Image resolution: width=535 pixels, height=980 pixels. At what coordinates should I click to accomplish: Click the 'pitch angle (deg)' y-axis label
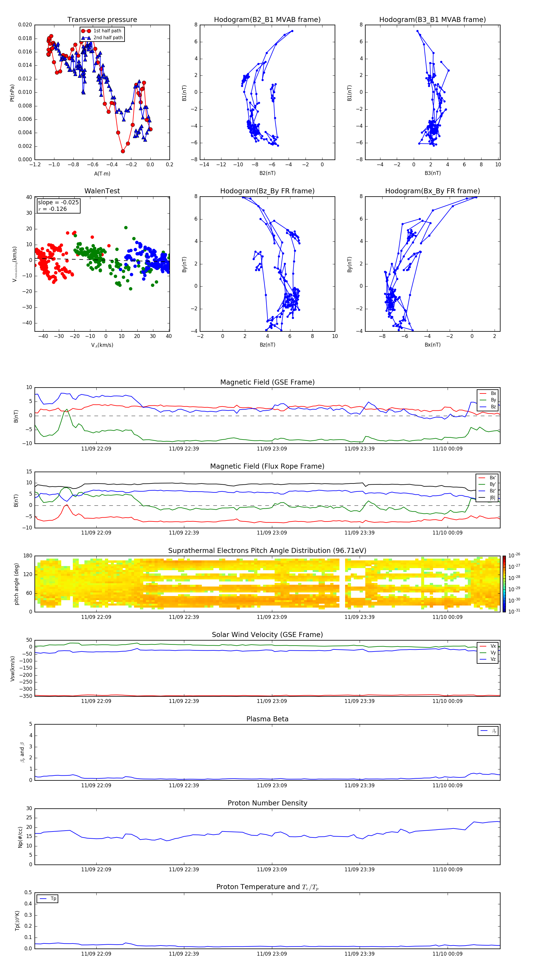(16, 584)
